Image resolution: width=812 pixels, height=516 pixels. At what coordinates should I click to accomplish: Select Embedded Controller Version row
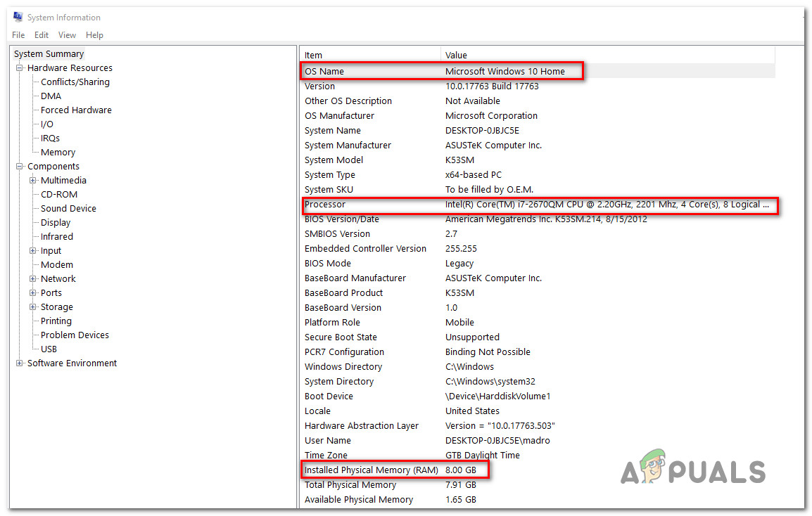pyautogui.click(x=538, y=248)
